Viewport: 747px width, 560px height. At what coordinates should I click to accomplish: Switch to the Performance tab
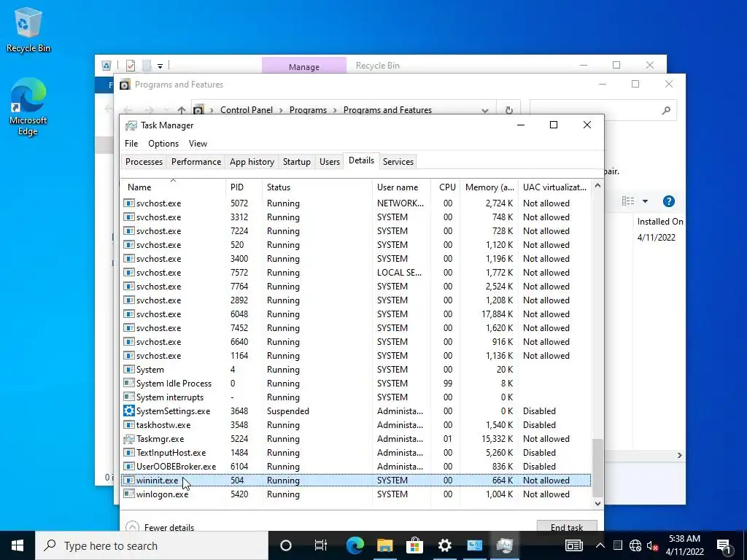[x=196, y=162]
